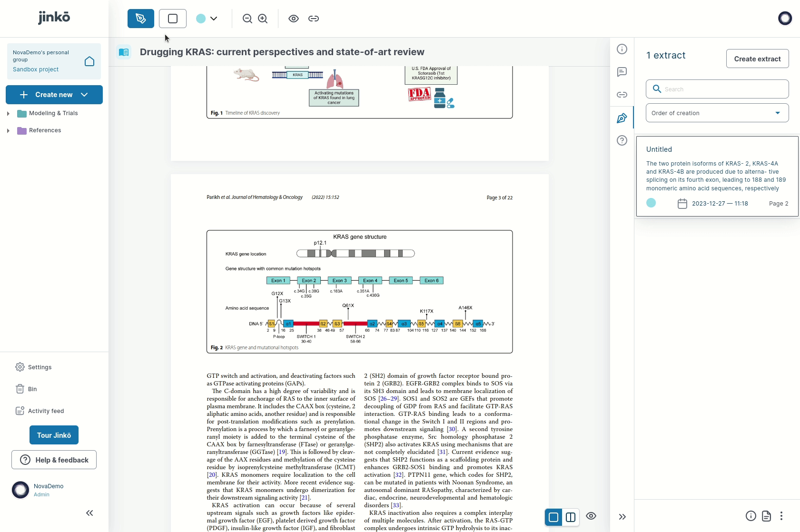Select the rectangle area extract tool

[x=173, y=19]
